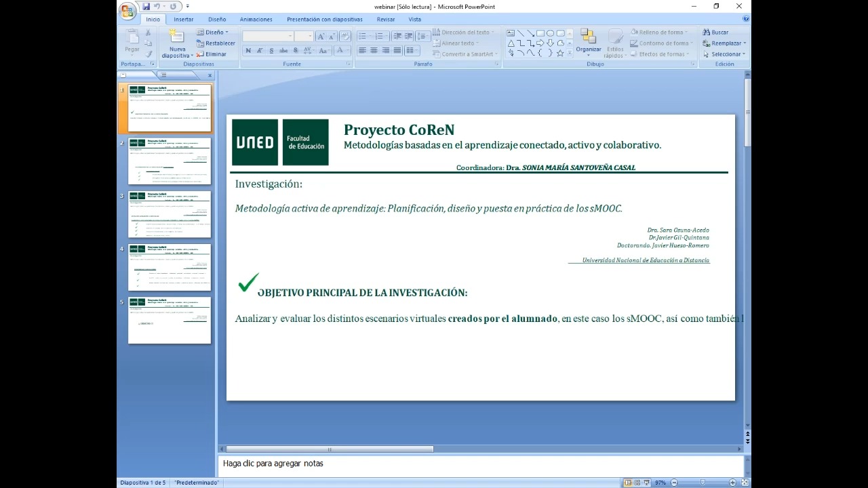Viewport: 868px width, 488px height.
Task: Open the font size combo box
Action: [x=304, y=36]
